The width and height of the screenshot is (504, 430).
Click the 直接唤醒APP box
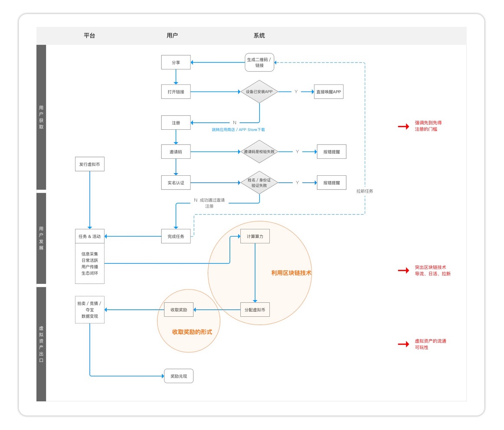click(329, 92)
